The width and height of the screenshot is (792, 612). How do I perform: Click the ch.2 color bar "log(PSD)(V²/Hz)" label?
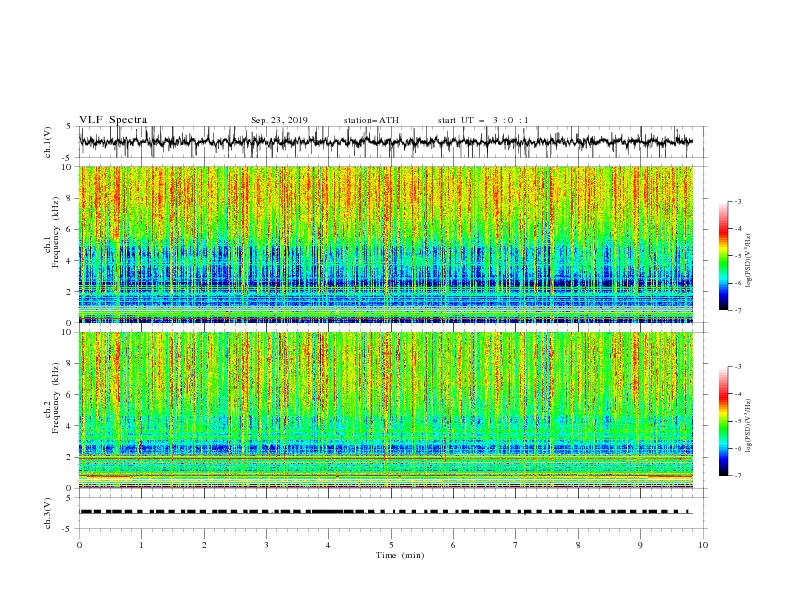pyautogui.click(x=749, y=426)
